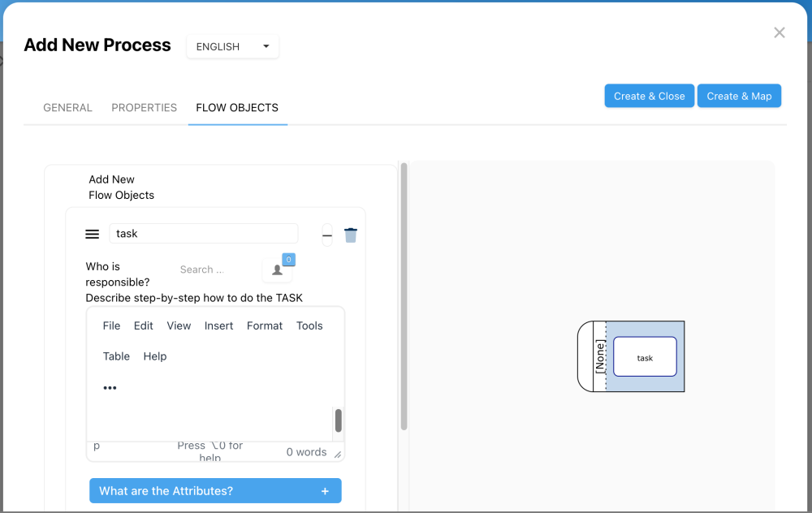Image resolution: width=812 pixels, height=513 pixels.
Task: Open the editor Insert menu
Action: pyautogui.click(x=219, y=325)
